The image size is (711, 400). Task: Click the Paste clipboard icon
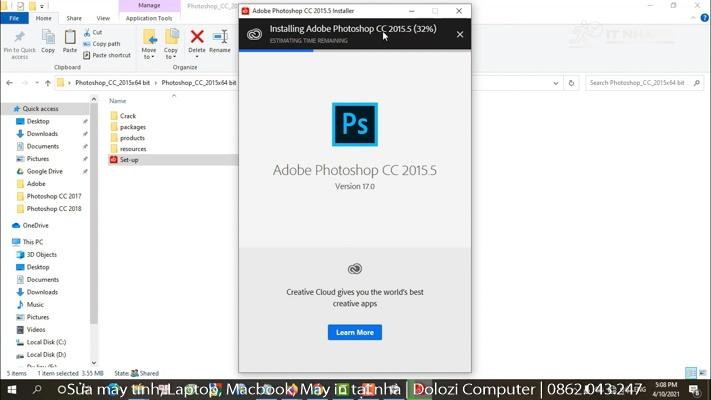point(70,40)
